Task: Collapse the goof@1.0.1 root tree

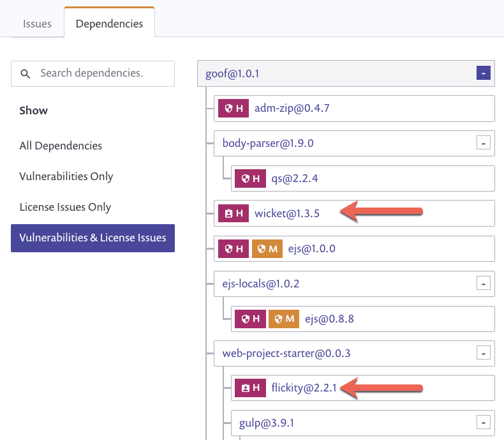Action: pos(483,73)
